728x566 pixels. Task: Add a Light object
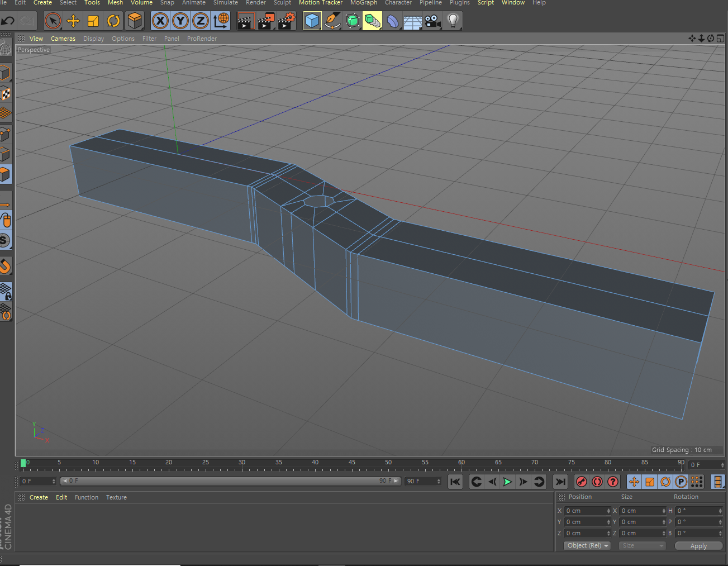pos(453,21)
